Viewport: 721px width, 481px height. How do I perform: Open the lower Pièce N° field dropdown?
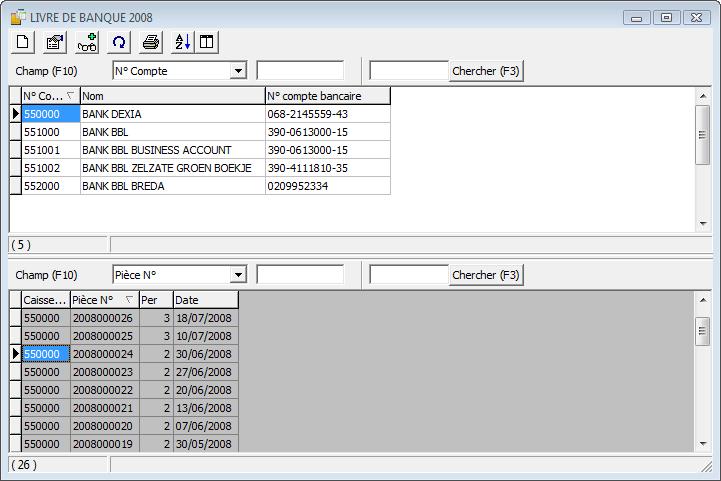coord(238,275)
